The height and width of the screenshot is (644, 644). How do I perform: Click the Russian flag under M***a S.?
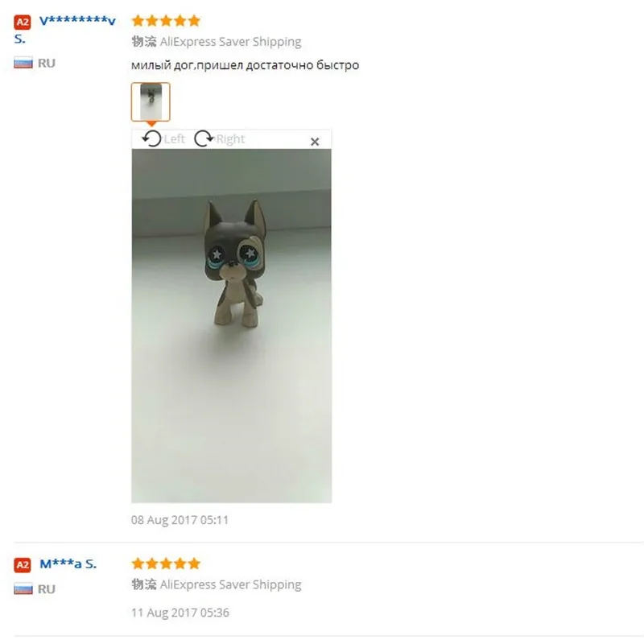(x=23, y=589)
